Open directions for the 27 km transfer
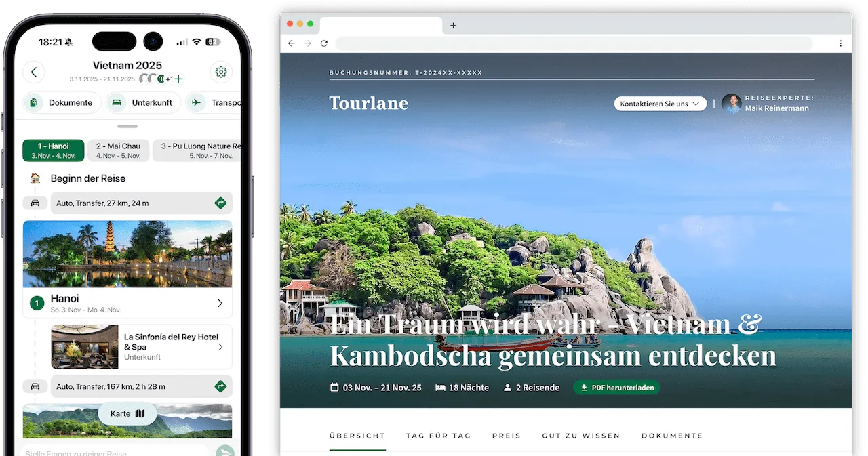The image size is (868, 456). tap(220, 203)
